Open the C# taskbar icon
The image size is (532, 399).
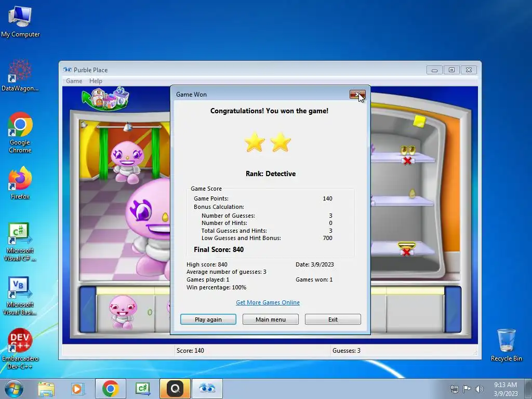click(x=142, y=389)
